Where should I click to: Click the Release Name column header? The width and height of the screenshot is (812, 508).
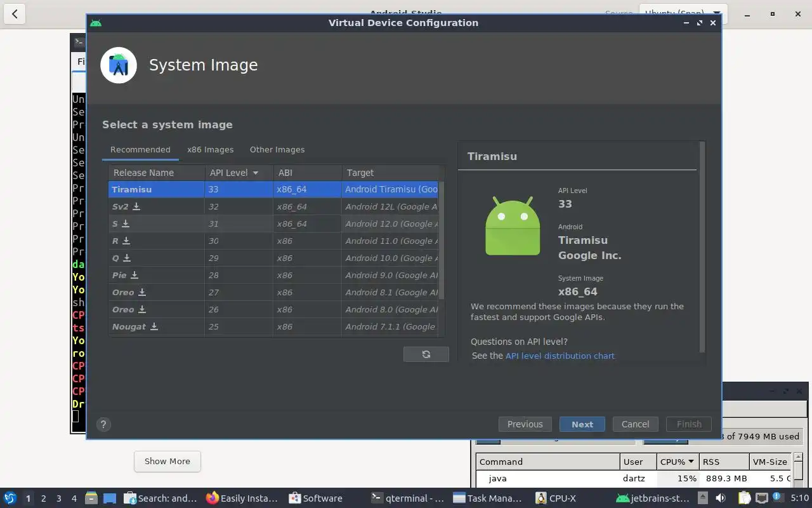tap(157, 173)
